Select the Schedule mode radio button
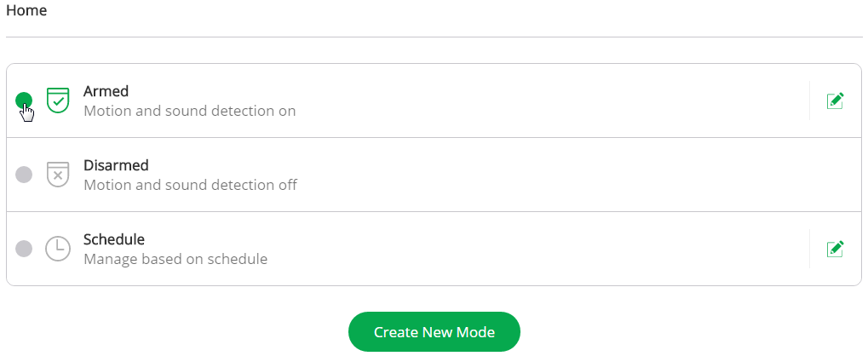 [x=24, y=249]
